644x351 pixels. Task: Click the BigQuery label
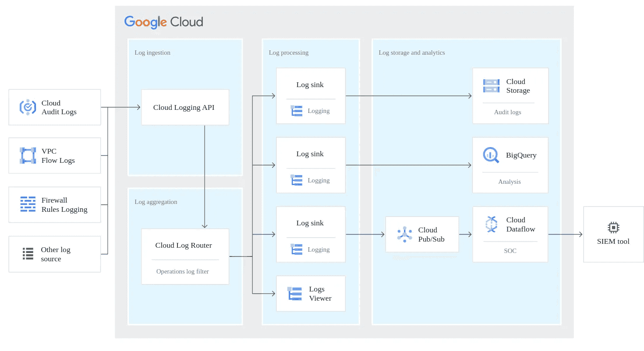tap(521, 155)
